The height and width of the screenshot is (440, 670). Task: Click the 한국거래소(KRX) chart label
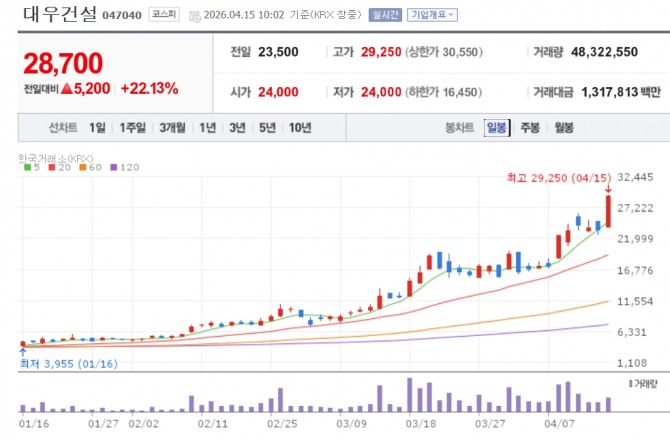coord(56,158)
